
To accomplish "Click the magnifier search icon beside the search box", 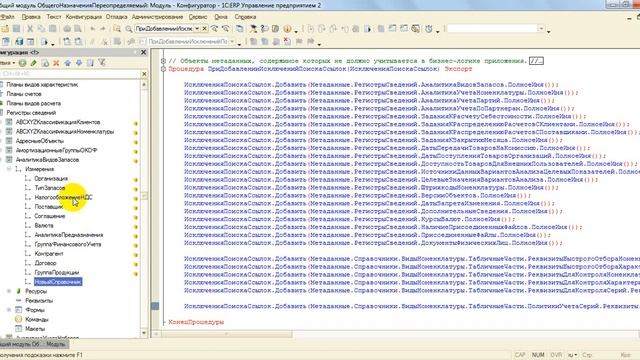I will pyautogui.click(x=129, y=29).
